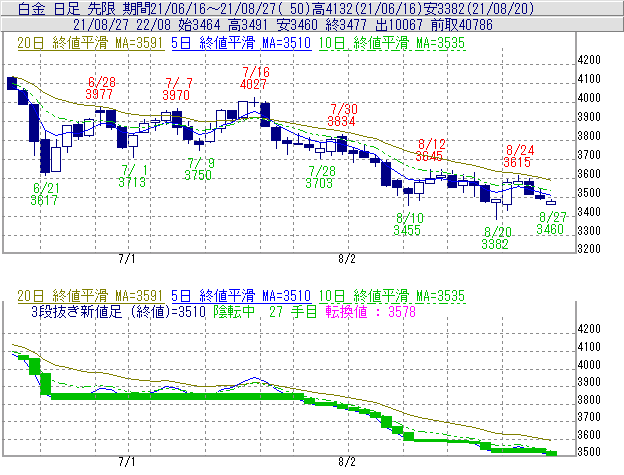
Task: Click the 8/24 high label 3615
Action: [x=517, y=162]
